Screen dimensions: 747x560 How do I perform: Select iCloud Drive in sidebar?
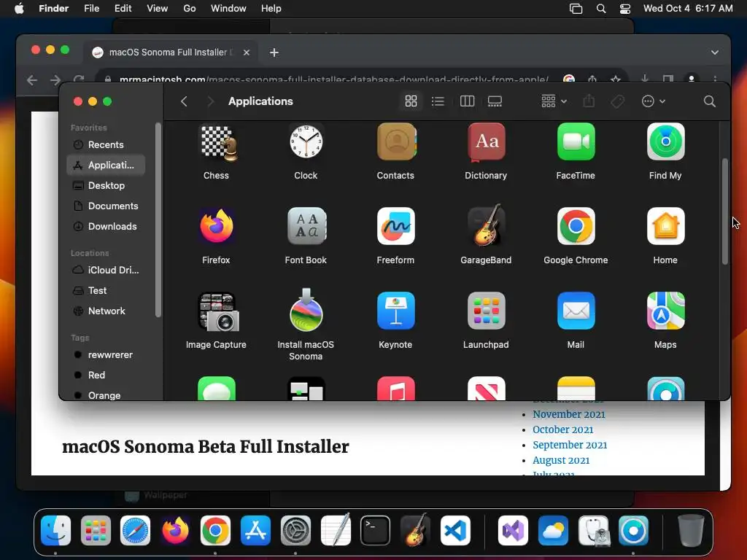pos(106,270)
